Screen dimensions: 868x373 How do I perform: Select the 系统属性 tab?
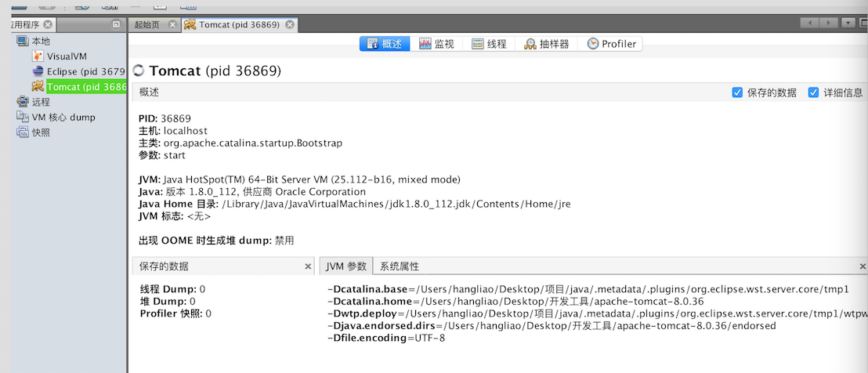[399, 266]
